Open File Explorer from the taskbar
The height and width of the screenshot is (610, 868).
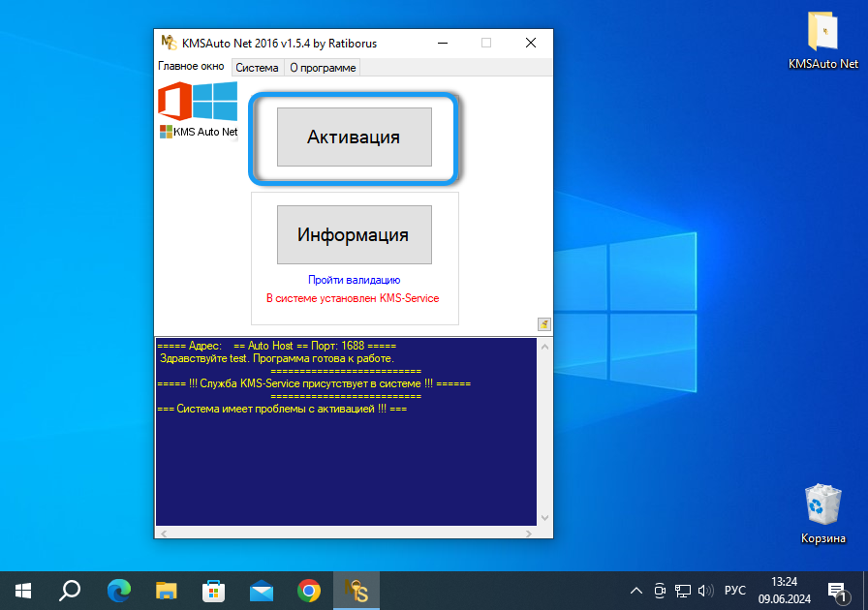[166, 591]
